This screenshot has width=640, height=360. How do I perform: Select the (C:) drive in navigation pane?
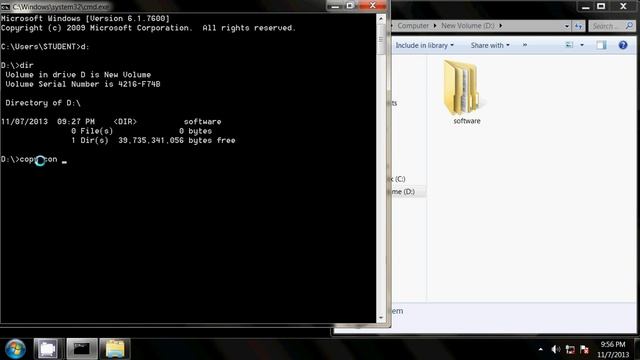[x=398, y=179]
